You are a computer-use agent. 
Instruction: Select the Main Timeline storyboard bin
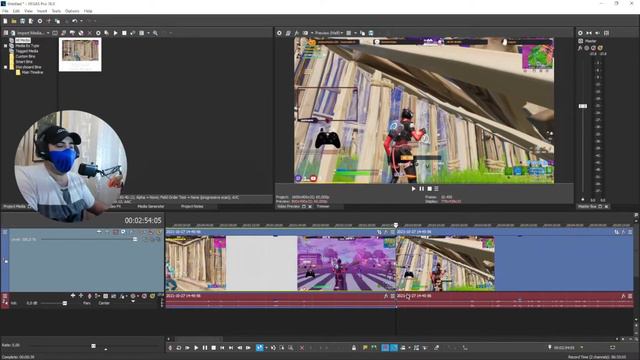tap(32, 72)
